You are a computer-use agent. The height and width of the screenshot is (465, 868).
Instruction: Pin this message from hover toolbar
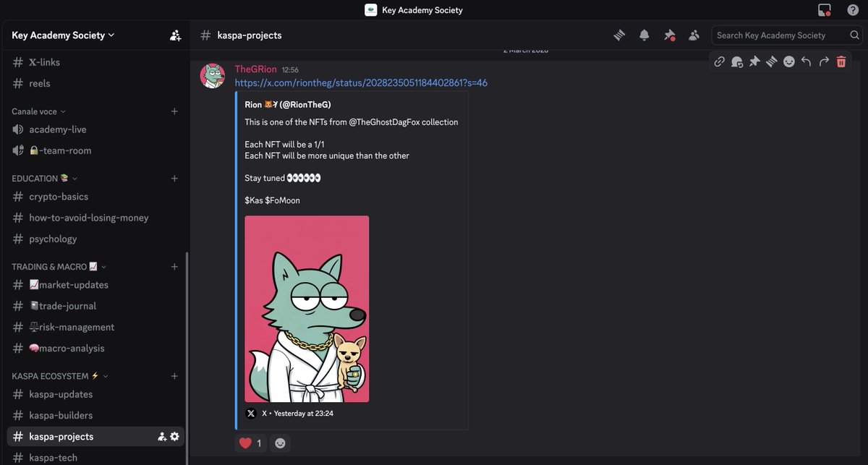(x=754, y=61)
